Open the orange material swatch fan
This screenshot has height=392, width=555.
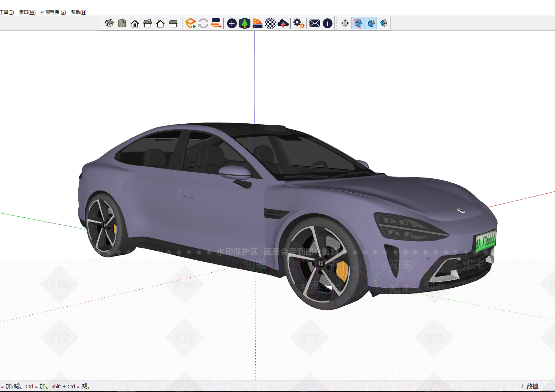pos(257,23)
